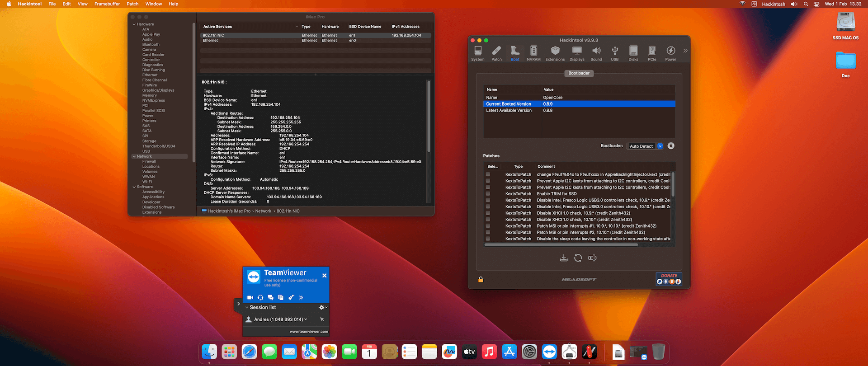Check the Enable TRIM for SSD patch

[x=488, y=194]
